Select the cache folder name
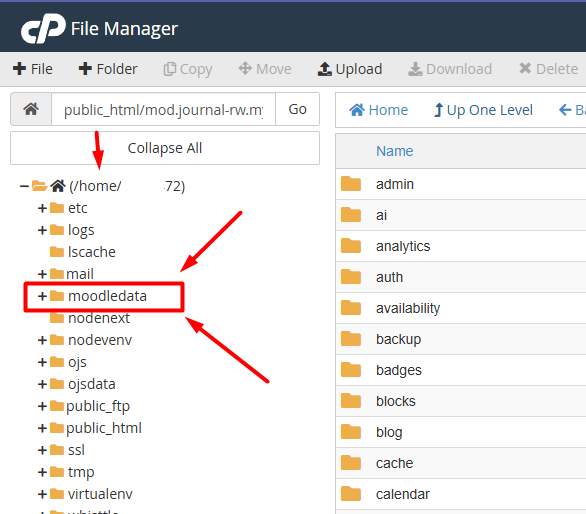This screenshot has height=514, width=586. pos(394,464)
